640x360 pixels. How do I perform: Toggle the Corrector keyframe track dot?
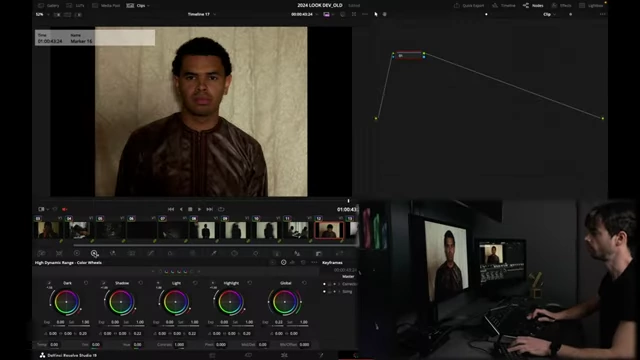[x=324, y=284]
